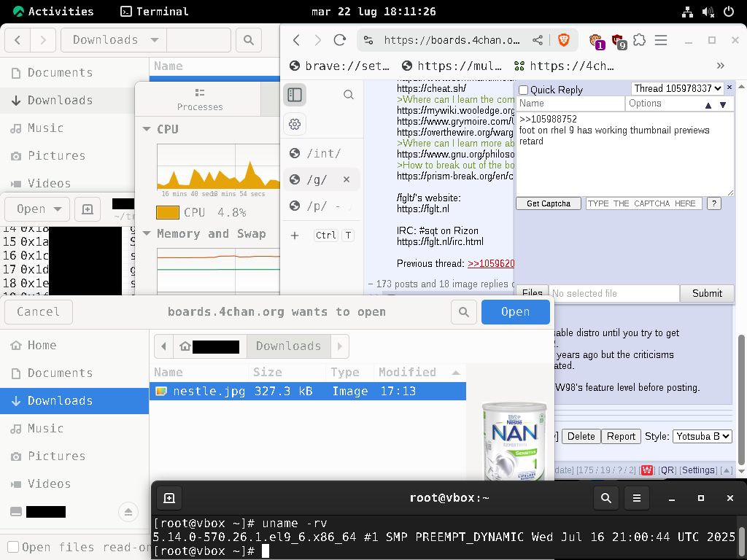The width and height of the screenshot is (747, 560).
Task: Click the CPU orange color swatch
Action: 168,212
